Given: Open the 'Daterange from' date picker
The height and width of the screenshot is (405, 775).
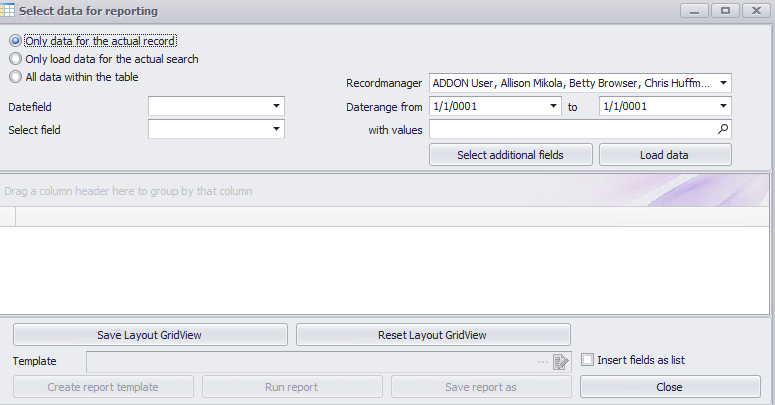Looking at the screenshot, I should [x=552, y=106].
